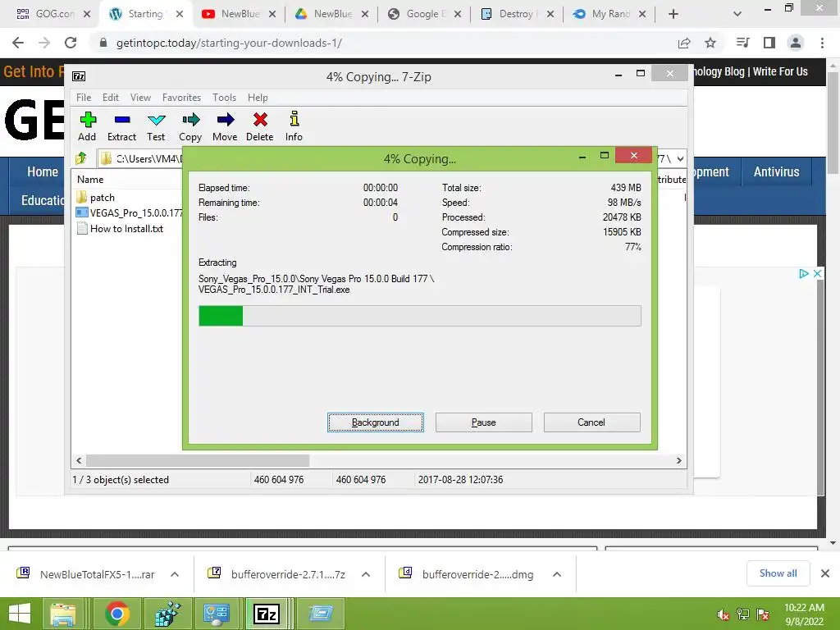840x630 pixels.
Task: Click the Extract toolbar icon
Action: point(121,126)
